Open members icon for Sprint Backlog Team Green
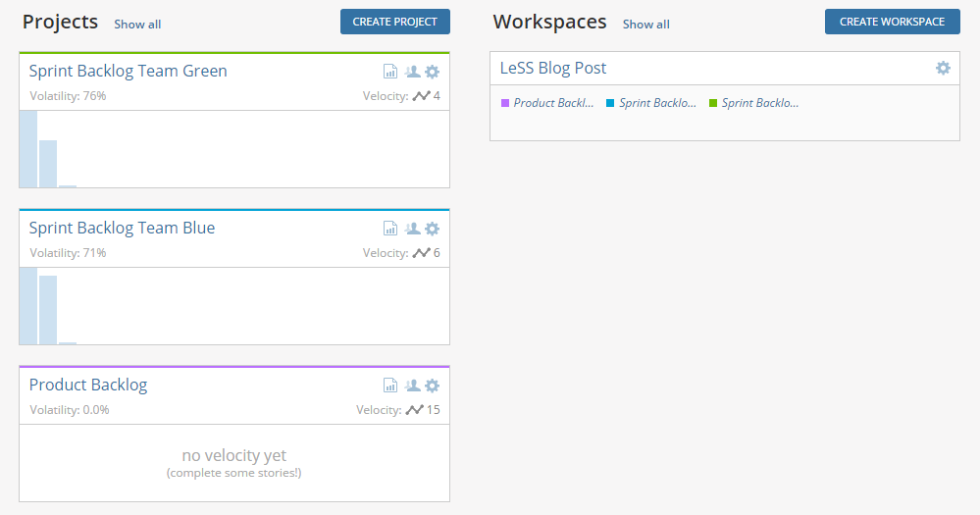Viewport: 980px width, 515px height. point(412,72)
